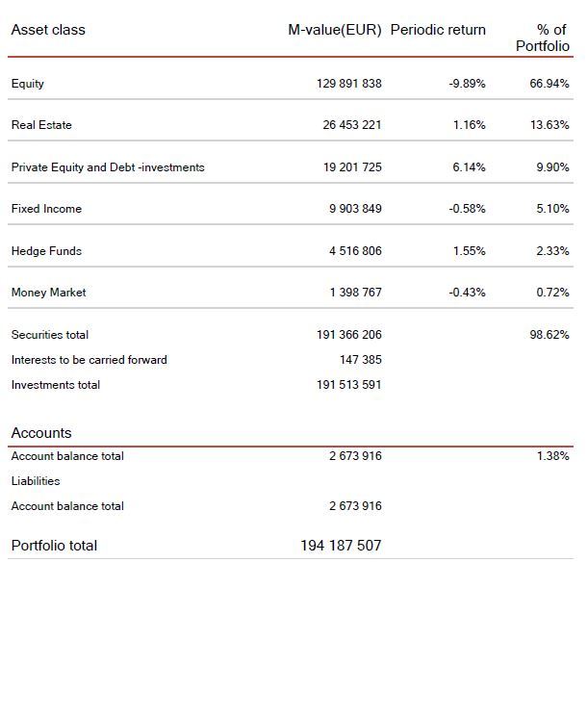Click the Portfolio total amount 194 187 507
588x716 pixels.
pos(341,546)
